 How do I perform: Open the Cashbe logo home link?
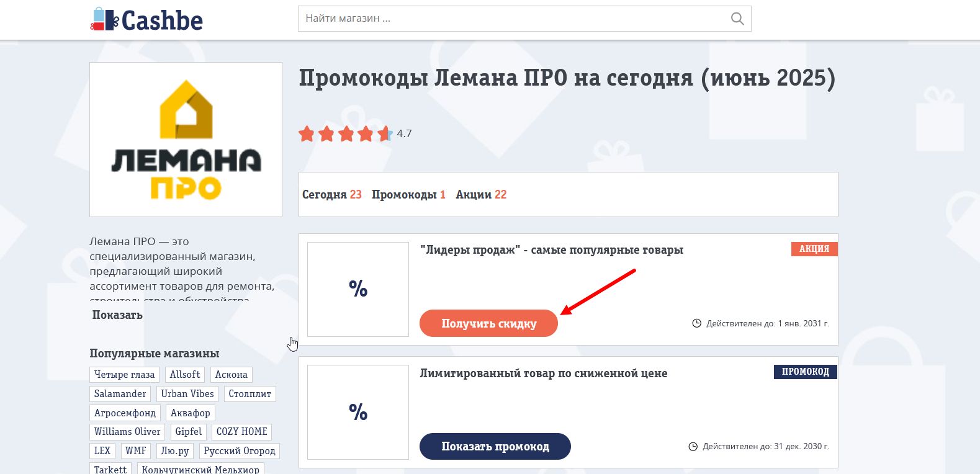point(146,20)
